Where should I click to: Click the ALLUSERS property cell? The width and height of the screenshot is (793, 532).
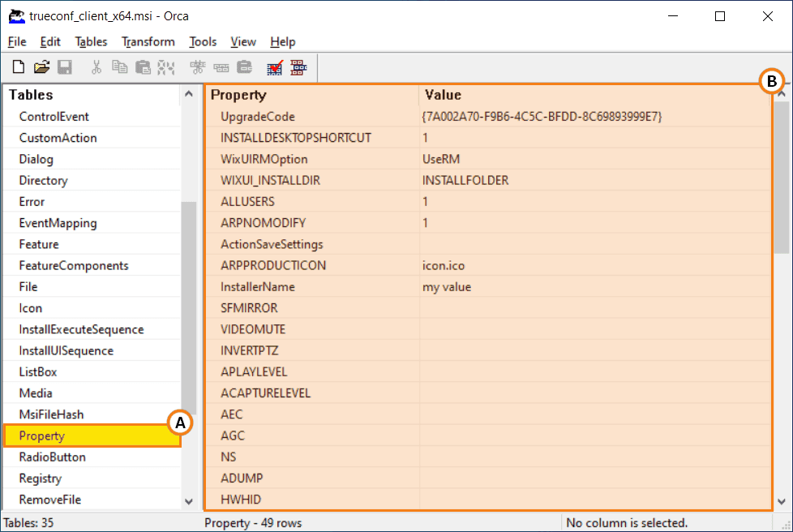(x=312, y=201)
